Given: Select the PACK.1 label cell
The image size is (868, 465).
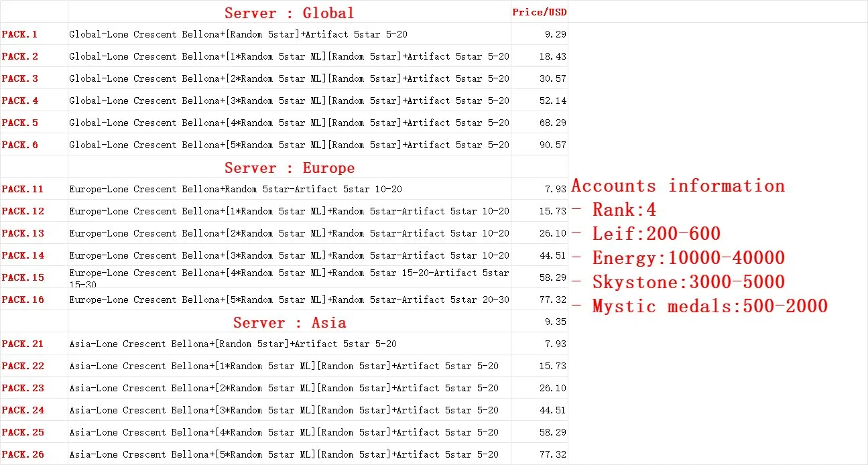Looking at the screenshot, I should [x=34, y=34].
